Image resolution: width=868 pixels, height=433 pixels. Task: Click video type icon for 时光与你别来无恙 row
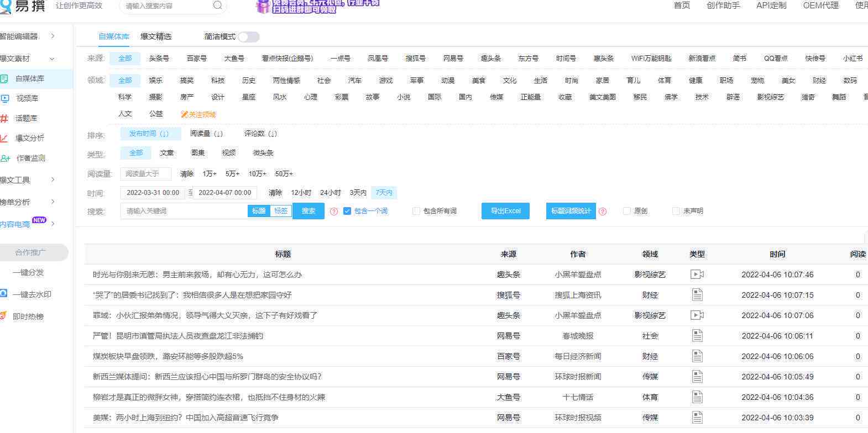697,274
